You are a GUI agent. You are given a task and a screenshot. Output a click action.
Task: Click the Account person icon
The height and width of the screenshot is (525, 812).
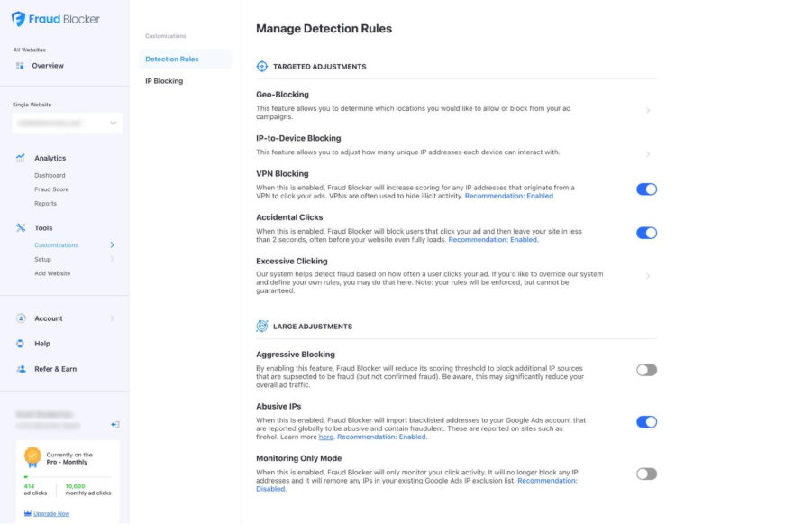click(x=20, y=318)
